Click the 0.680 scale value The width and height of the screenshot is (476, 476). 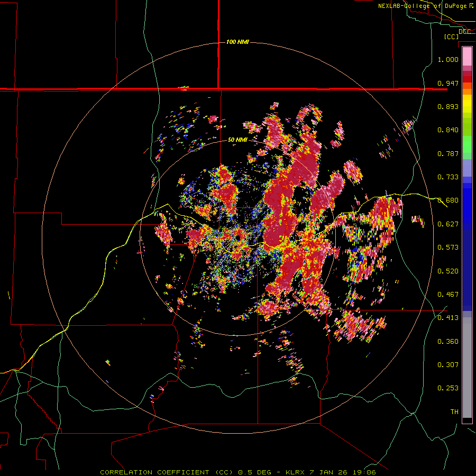(x=448, y=200)
